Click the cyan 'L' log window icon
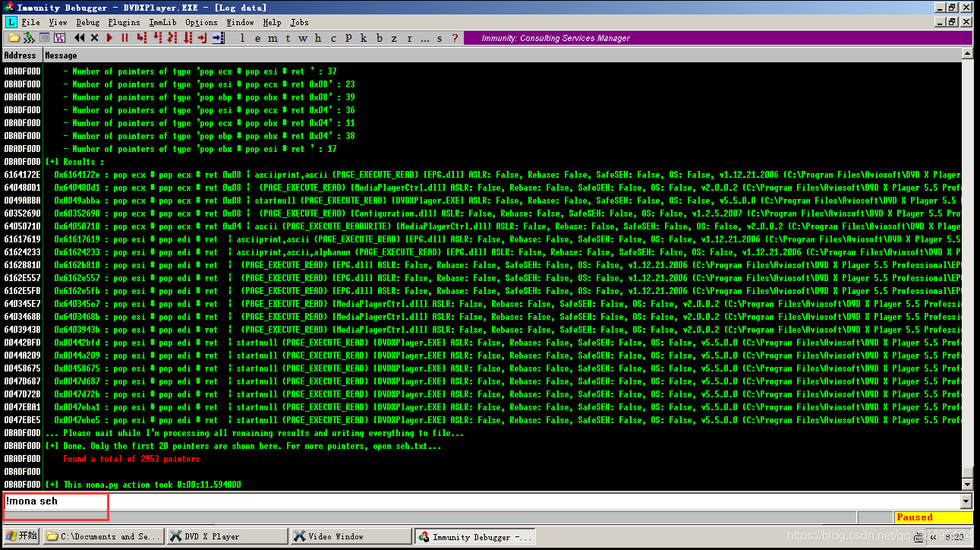980x550 pixels. [x=10, y=22]
